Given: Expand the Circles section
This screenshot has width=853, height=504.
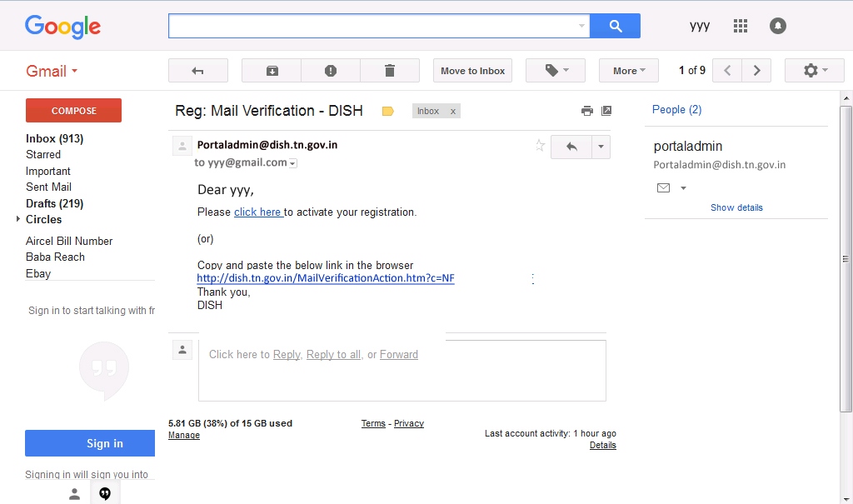Looking at the screenshot, I should click(18, 219).
